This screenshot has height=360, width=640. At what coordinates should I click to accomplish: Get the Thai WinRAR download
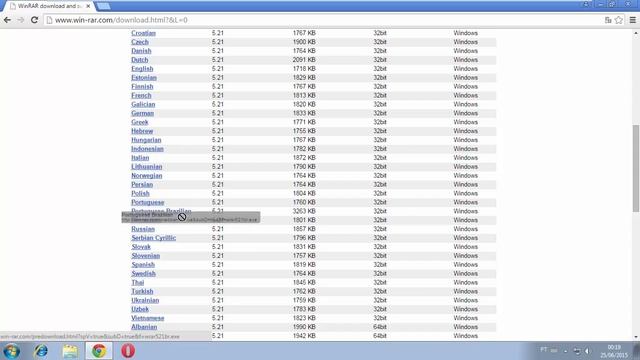point(138,282)
